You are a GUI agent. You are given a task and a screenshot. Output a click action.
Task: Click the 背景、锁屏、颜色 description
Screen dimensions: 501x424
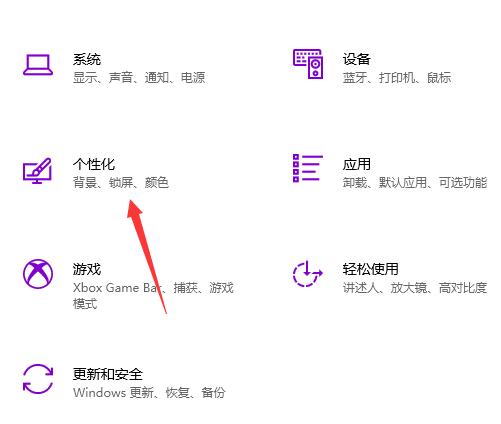pyautogui.click(x=121, y=183)
